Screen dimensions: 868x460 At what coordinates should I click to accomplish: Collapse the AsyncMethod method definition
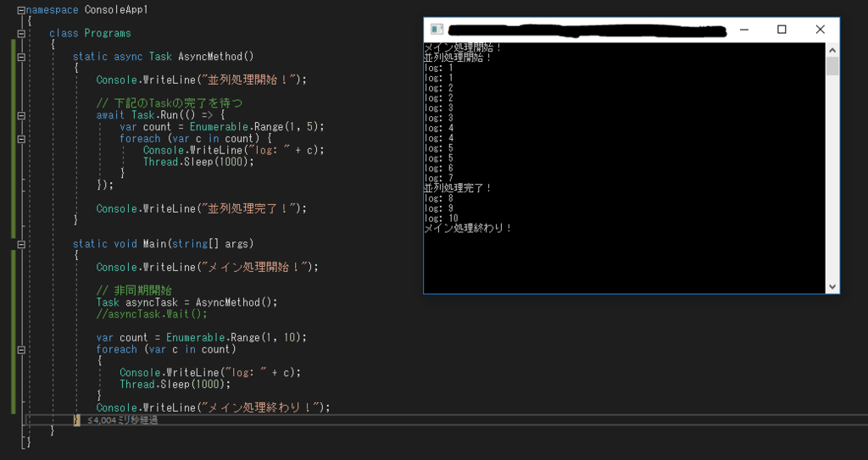[x=21, y=57]
